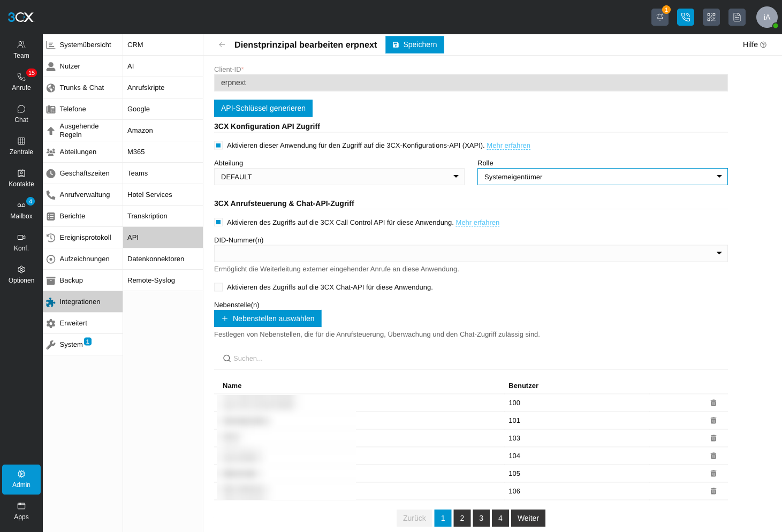Image resolution: width=782 pixels, height=532 pixels.
Task: Delete extension 105 with trash icon
Action: coord(713,474)
